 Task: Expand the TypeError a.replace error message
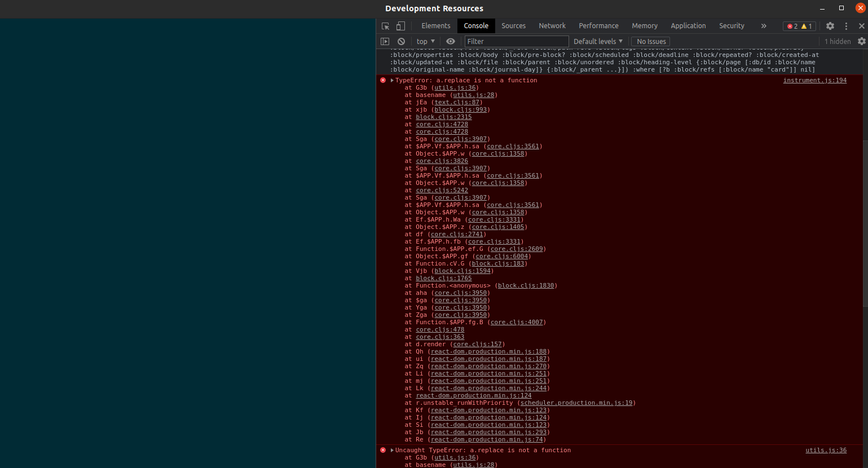point(392,81)
